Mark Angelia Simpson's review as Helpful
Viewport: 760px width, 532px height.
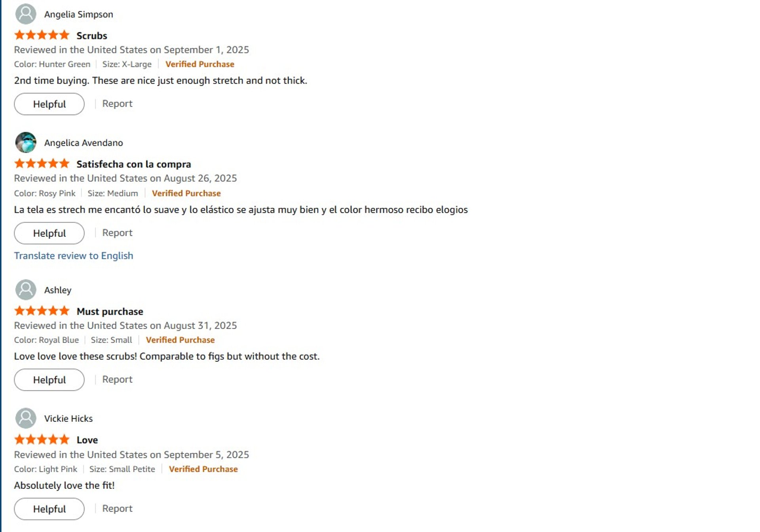(49, 104)
